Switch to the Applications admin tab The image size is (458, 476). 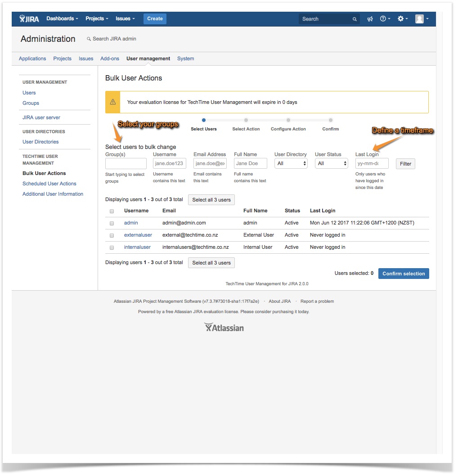pyautogui.click(x=32, y=59)
